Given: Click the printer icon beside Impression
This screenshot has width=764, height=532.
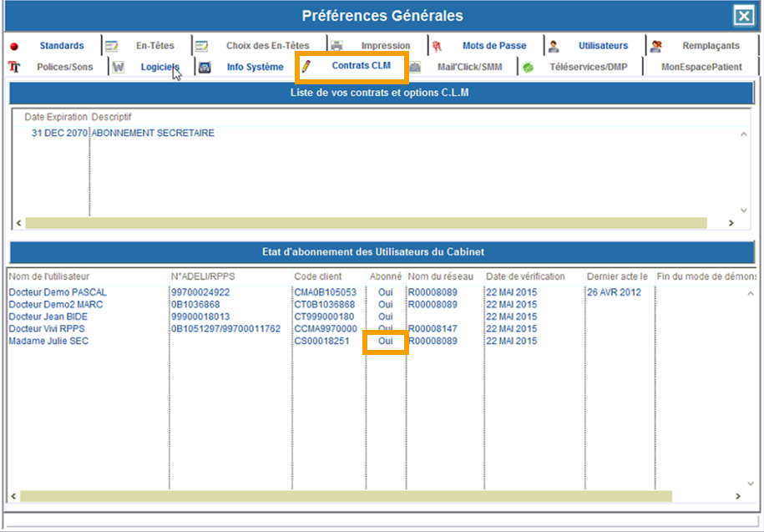Looking at the screenshot, I should (336, 46).
